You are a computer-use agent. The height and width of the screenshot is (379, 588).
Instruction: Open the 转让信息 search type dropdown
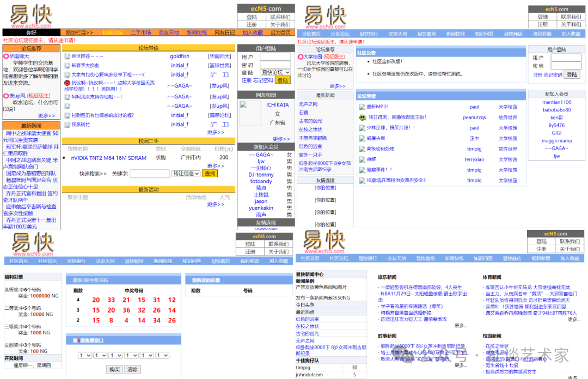186,174
